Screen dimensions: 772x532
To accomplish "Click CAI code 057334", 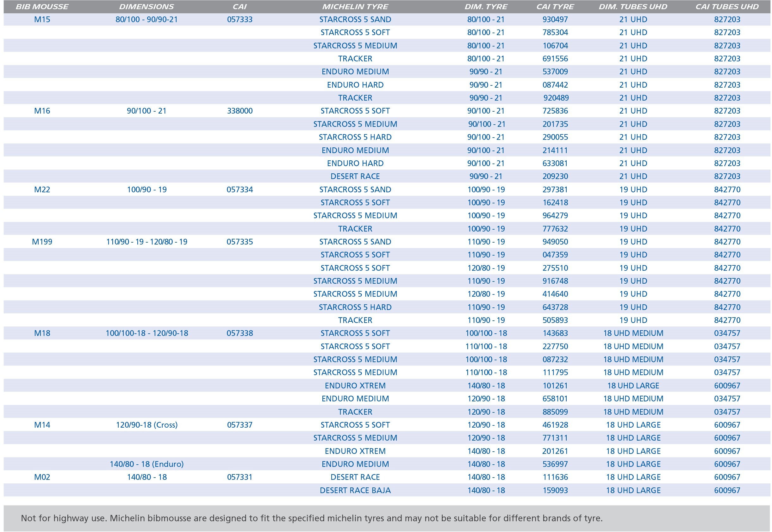I will [240, 189].
